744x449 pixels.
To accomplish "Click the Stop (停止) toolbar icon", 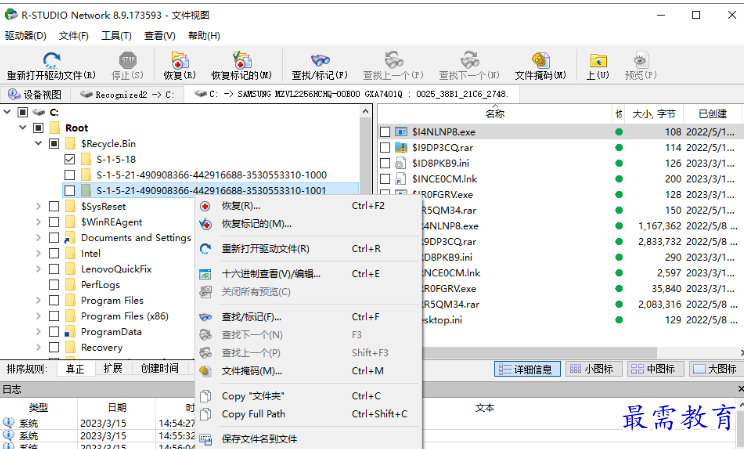I will click(x=128, y=60).
